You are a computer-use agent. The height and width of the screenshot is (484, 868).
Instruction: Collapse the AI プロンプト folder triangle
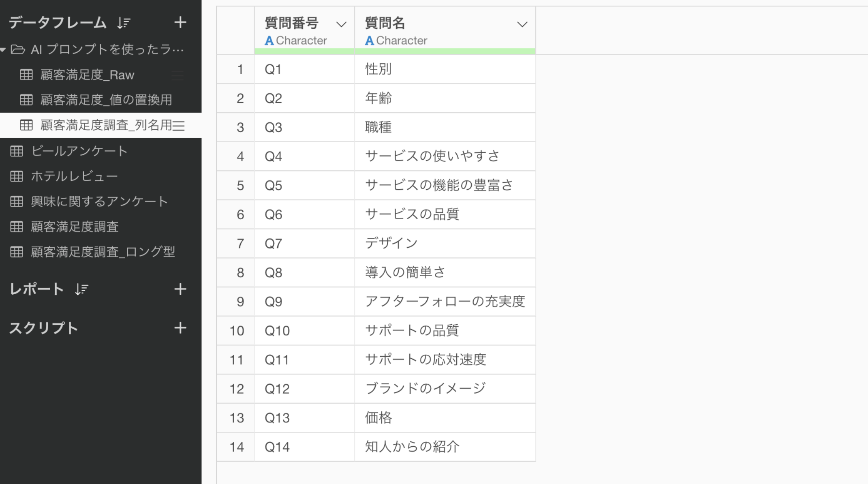pyautogui.click(x=3, y=50)
